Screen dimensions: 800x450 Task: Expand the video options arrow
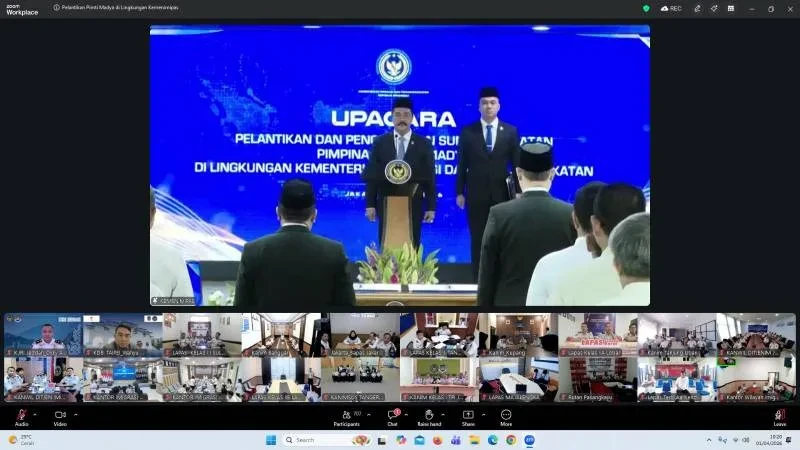[76, 415]
